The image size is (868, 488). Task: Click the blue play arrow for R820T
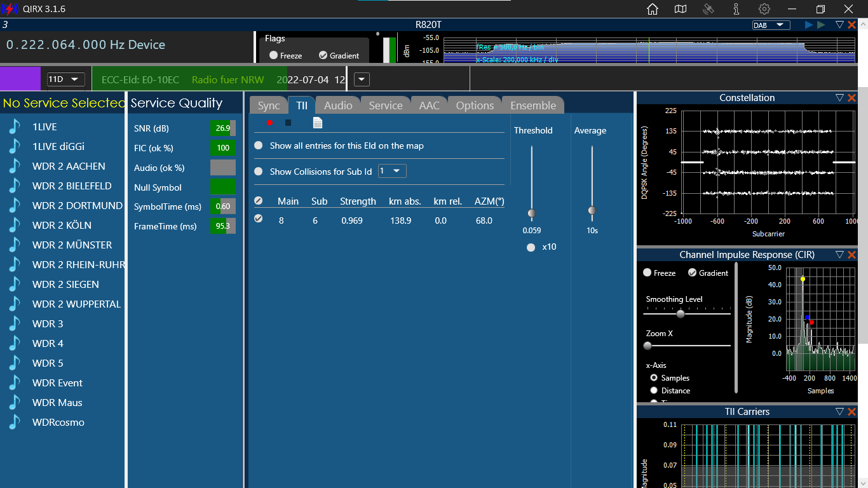[x=808, y=25]
